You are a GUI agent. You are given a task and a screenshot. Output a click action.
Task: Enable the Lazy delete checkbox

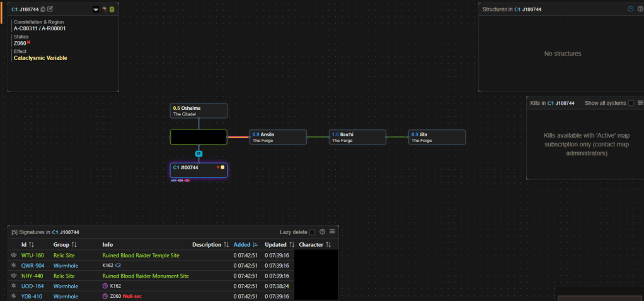[x=313, y=232]
